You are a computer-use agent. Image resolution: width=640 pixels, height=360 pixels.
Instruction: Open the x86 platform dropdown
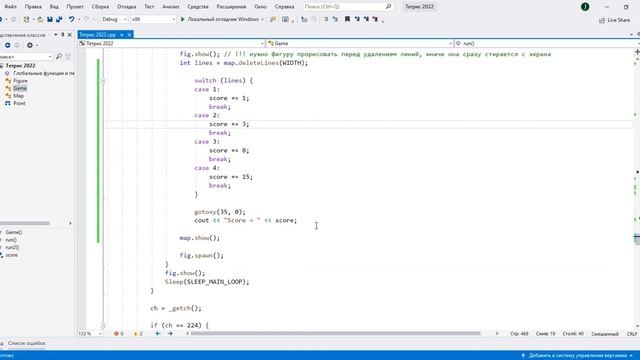[x=153, y=19]
